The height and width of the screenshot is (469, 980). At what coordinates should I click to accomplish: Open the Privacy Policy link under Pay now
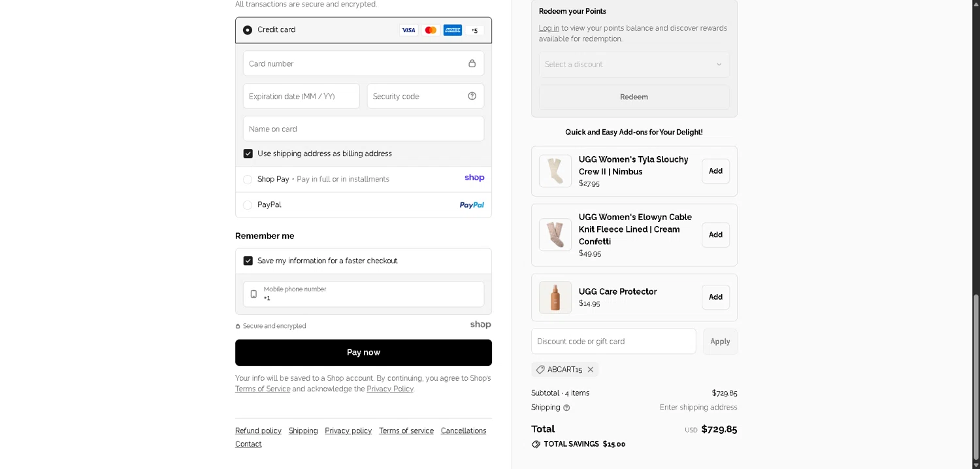pyautogui.click(x=390, y=389)
